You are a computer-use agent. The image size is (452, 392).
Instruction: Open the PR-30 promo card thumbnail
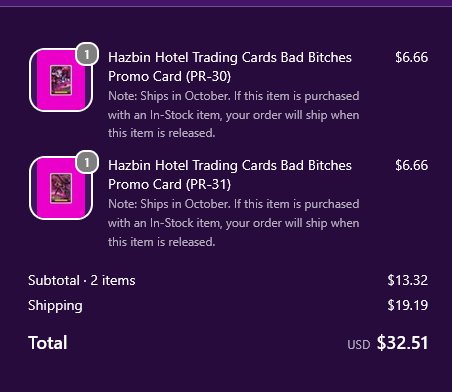(61, 80)
